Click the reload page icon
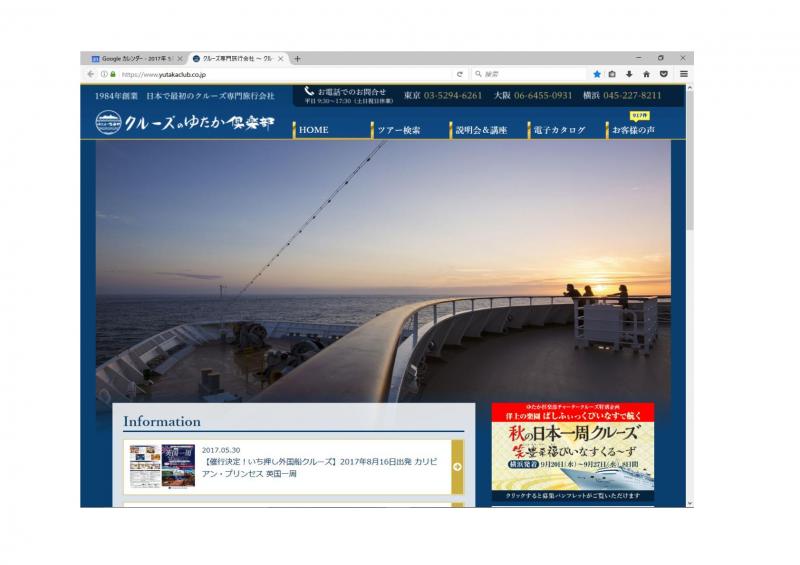The image size is (800, 565). tap(460, 74)
